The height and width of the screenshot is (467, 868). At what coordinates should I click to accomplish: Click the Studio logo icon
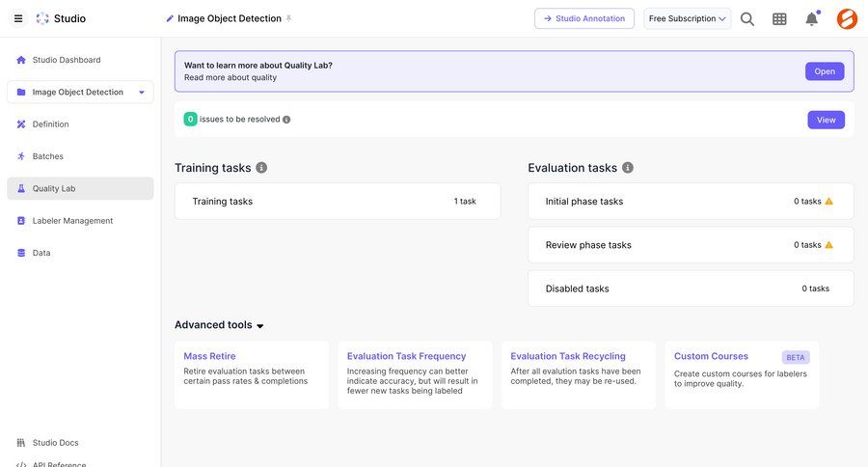(42, 18)
